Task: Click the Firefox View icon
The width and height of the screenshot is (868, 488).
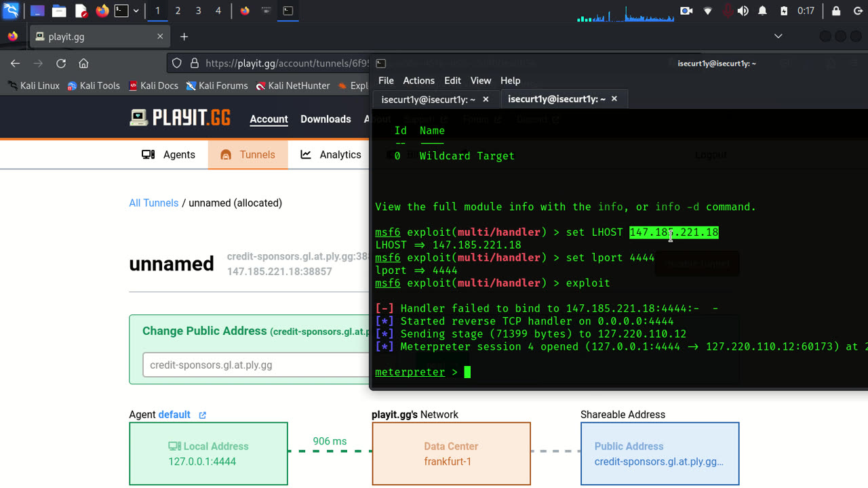Action: click(13, 37)
